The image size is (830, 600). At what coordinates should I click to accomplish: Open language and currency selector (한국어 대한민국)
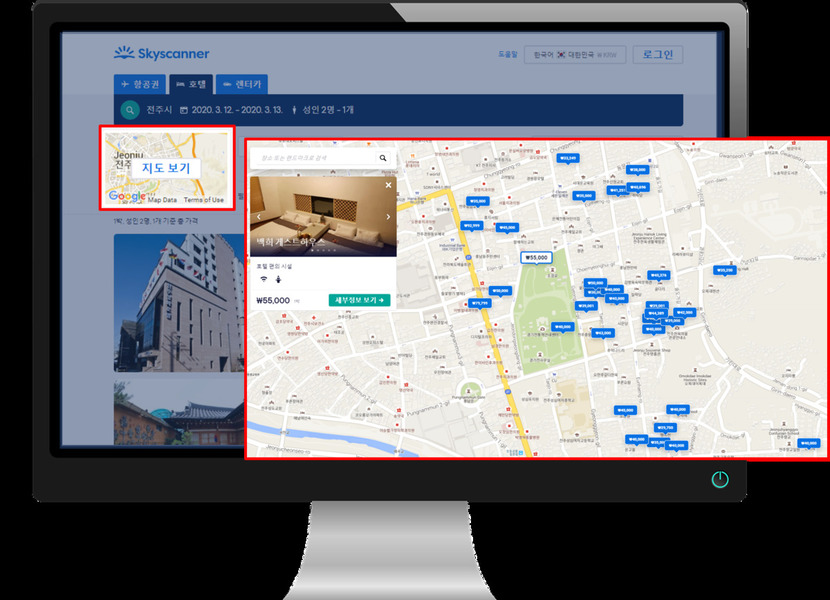(x=574, y=55)
